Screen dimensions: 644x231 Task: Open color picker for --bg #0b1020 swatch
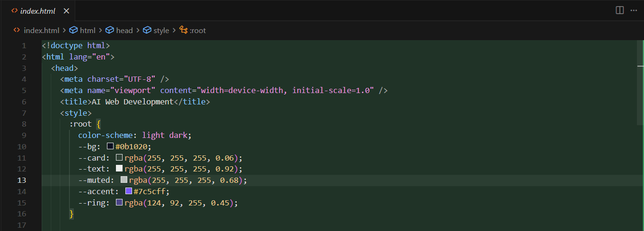click(110, 146)
